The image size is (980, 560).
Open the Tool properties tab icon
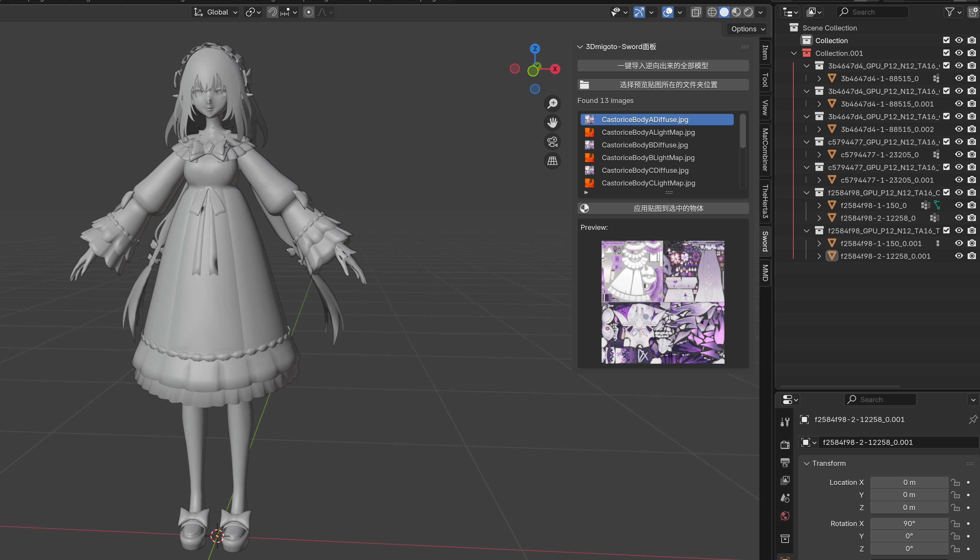(x=785, y=422)
